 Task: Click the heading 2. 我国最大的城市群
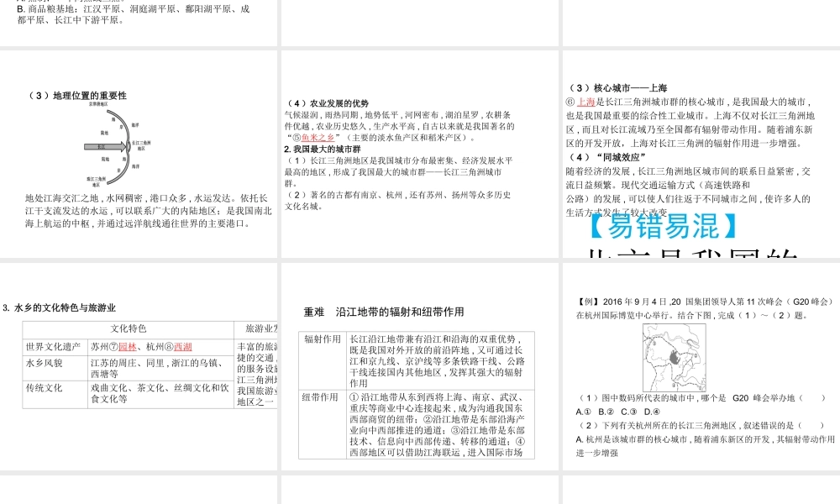[x=323, y=149]
